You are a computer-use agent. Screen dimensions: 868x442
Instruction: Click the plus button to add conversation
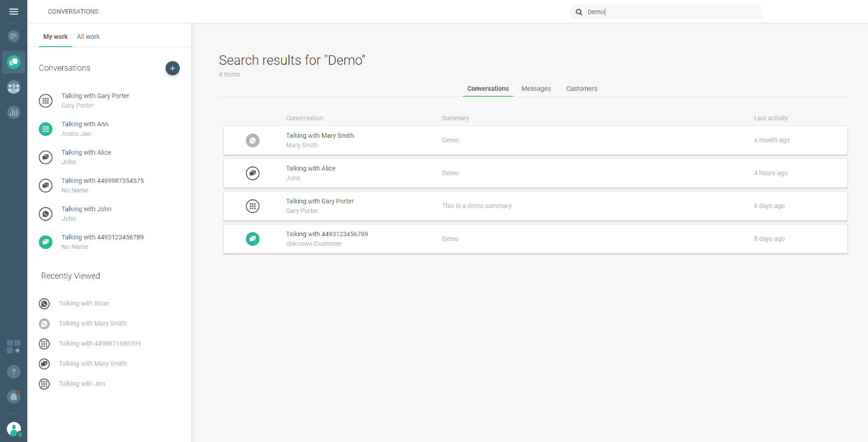click(173, 69)
